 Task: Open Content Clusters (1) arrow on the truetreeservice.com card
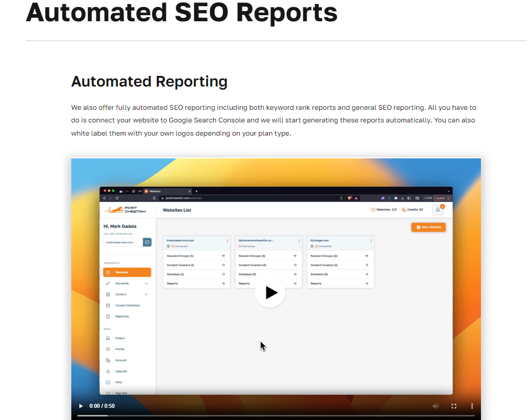223,265
